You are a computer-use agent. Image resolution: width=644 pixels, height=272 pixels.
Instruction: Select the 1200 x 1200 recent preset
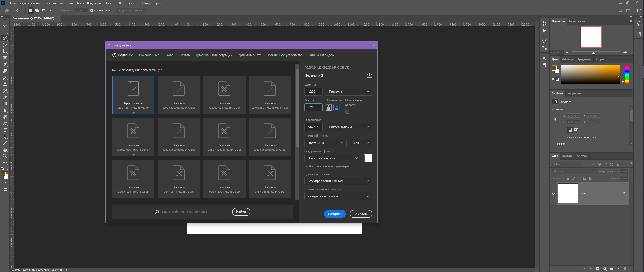(179, 95)
